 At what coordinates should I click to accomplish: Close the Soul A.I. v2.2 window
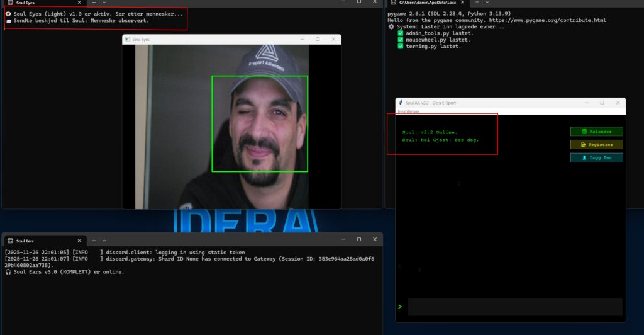tap(618, 103)
